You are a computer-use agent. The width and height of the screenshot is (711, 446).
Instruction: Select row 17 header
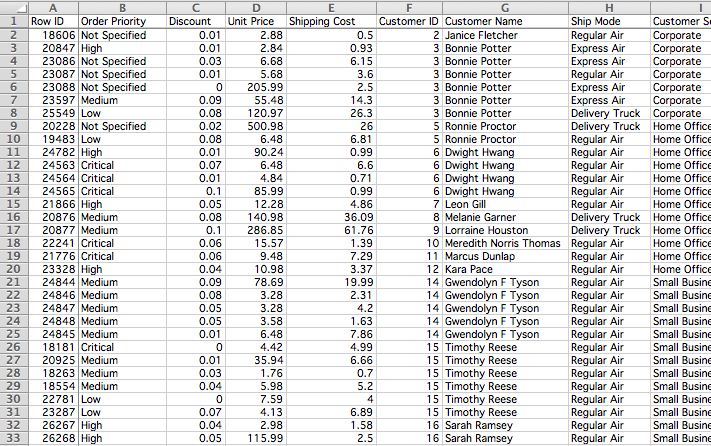(14, 230)
